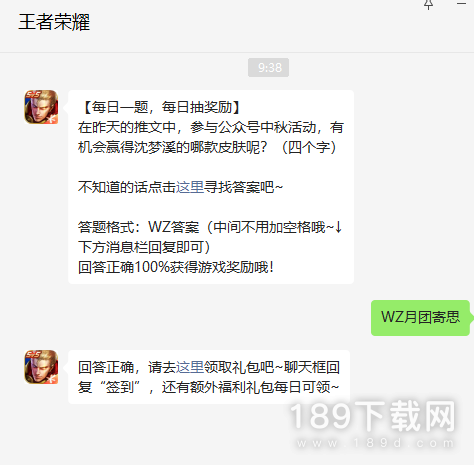This screenshot has height=465, width=474.
Task: Click the 王者荣耀 chat title
Action: pos(54,22)
